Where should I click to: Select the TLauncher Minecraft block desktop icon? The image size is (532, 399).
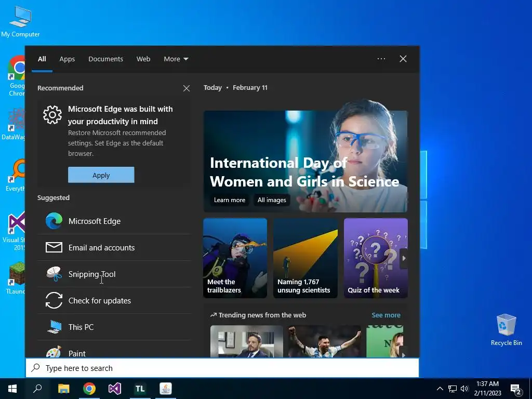[16, 278]
